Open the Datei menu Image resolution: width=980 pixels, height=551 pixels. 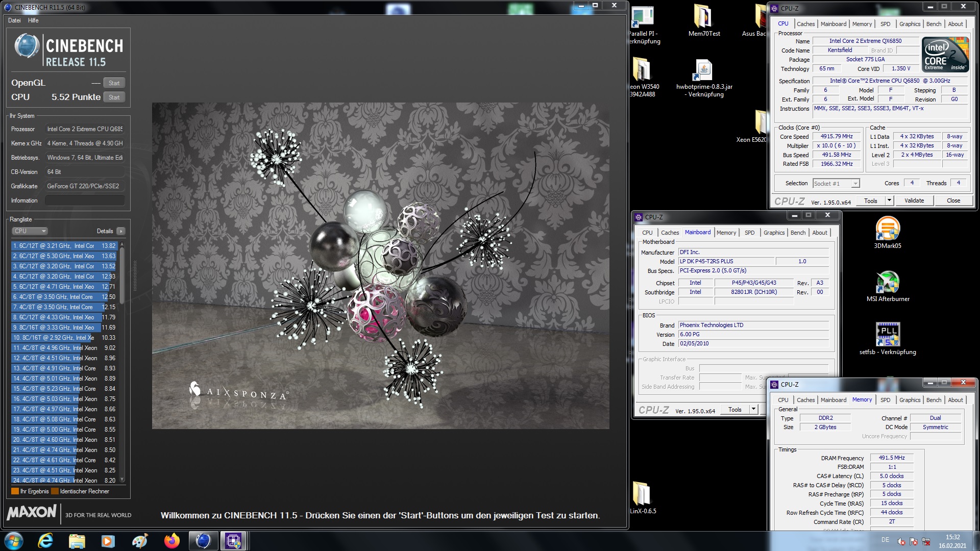tap(14, 20)
